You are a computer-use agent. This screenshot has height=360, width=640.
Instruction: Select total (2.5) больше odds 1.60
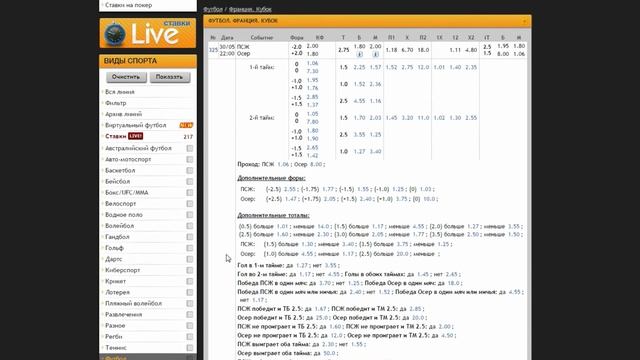(282, 235)
